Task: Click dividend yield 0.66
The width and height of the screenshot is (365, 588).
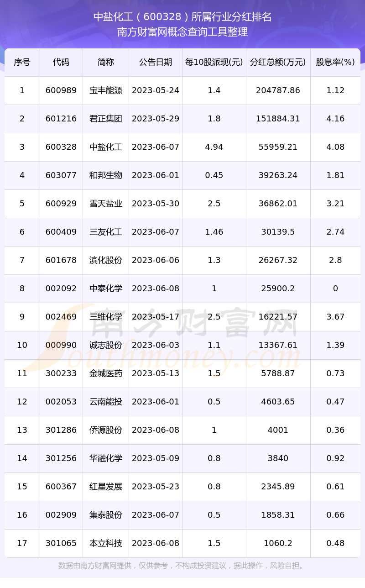Action: [335, 515]
